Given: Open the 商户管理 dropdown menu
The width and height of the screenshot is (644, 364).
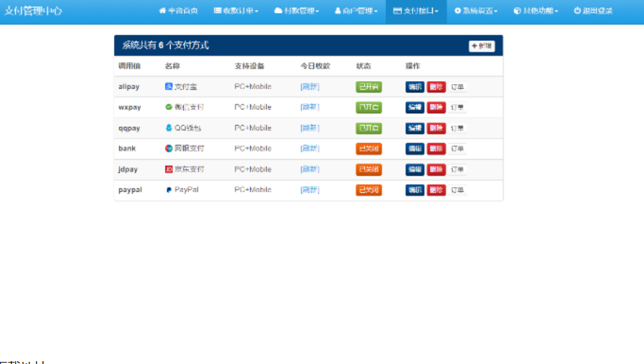Looking at the screenshot, I should click(x=356, y=11).
